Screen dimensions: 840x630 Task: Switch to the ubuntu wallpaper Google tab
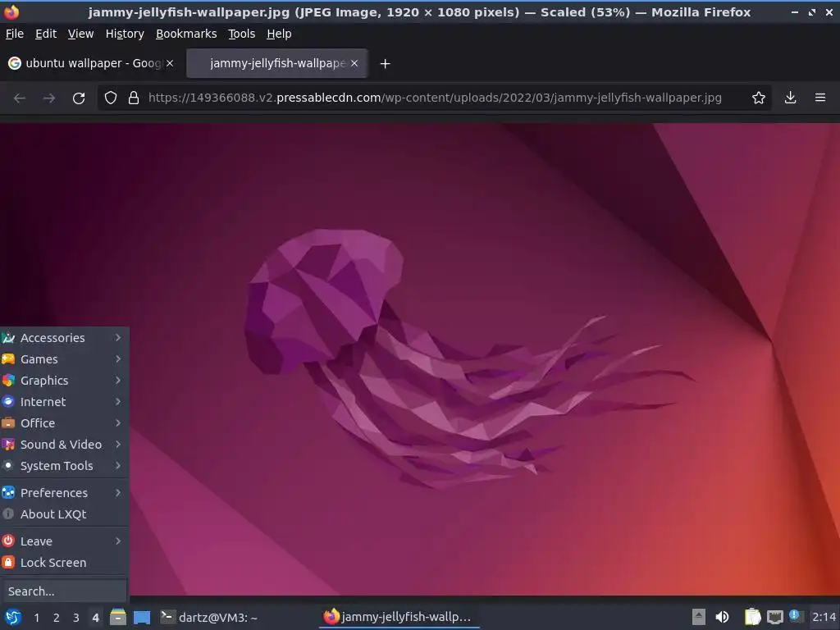pyautogui.click(x=91, y=63)
